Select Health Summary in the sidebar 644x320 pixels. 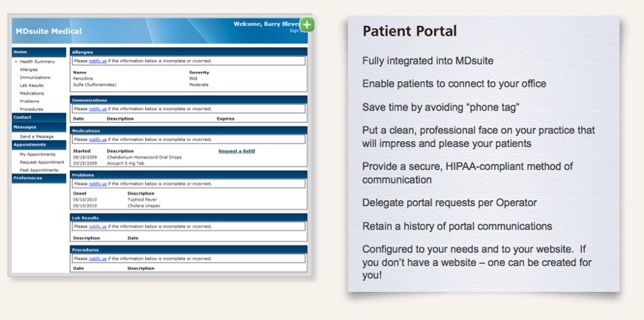point(36,61)
